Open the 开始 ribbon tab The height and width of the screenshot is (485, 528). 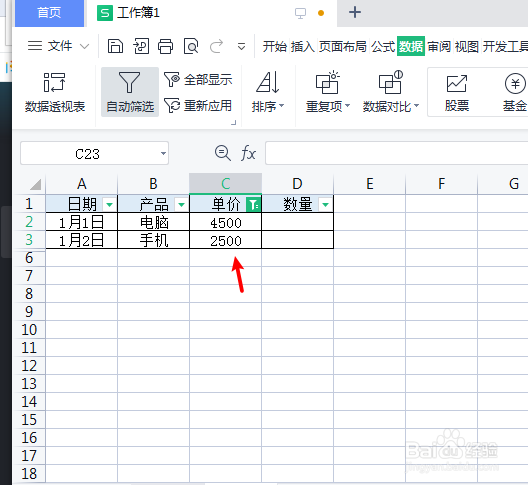tap(275, 46)
